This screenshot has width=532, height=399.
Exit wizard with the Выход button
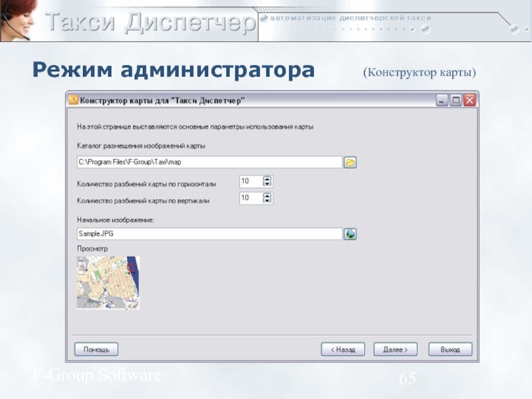click(x=450, y=349)
